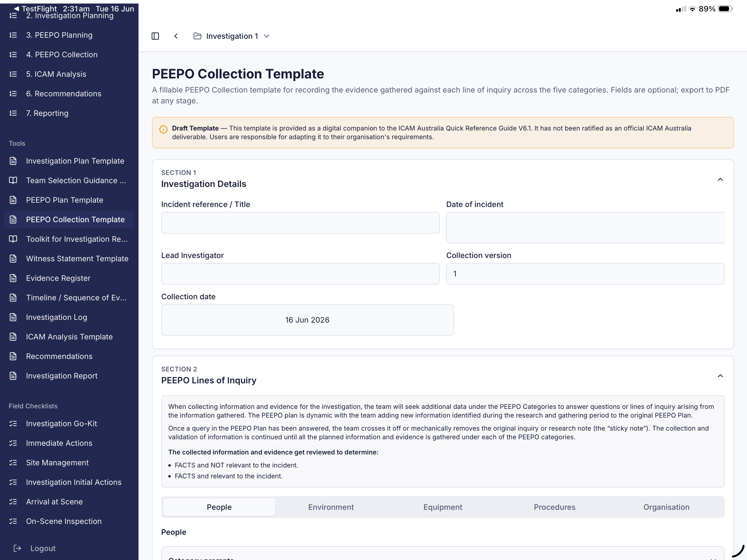Image resolution: width=747 pixels, height=560 pixels.
Task: Log out using the Logout label
Action: 43,549
